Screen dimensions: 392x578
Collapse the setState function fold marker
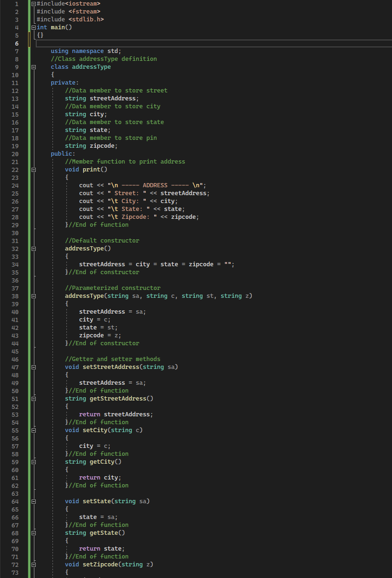point(33,501)
